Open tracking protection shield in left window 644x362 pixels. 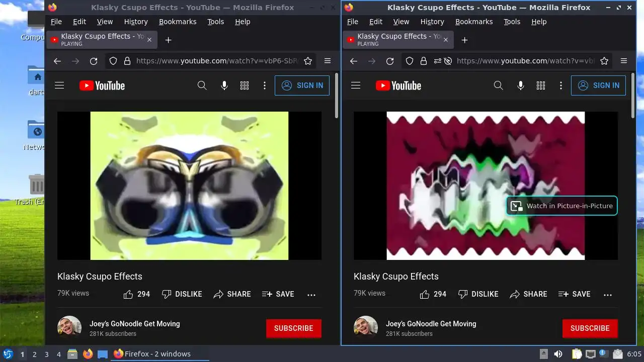pyautogui.click(x=113, y=61)
